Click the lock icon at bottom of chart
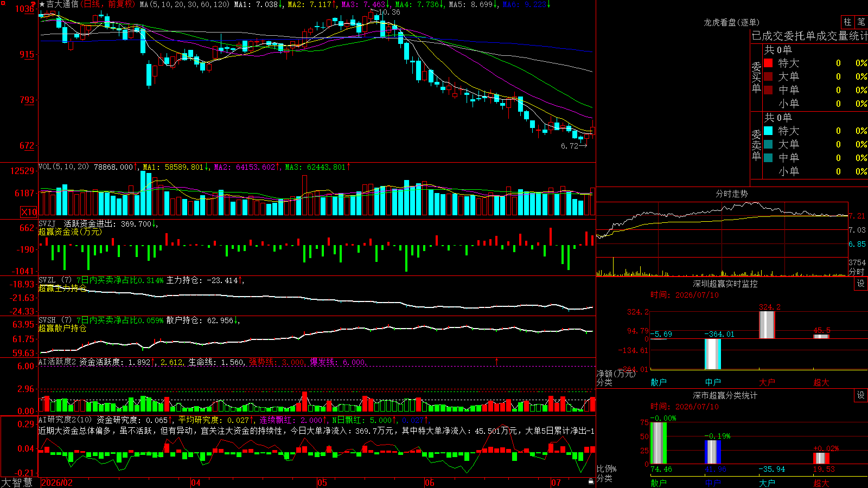The image size is (868, 488). pyautogui.click(x=591, y=481)
